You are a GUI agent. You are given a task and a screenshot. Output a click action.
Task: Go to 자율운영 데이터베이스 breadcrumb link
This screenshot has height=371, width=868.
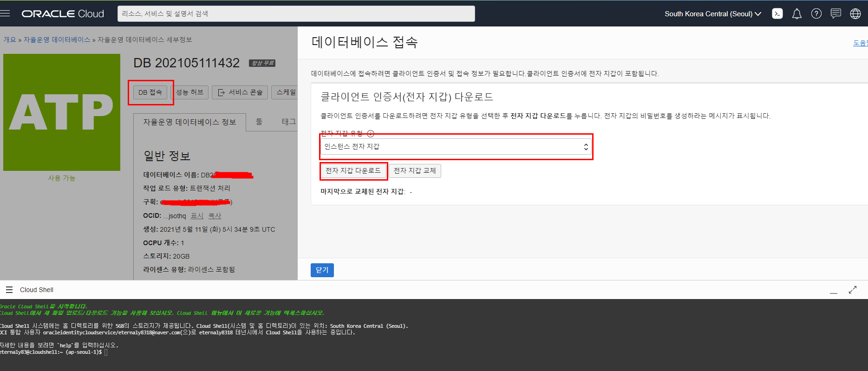tap(57, 40)
